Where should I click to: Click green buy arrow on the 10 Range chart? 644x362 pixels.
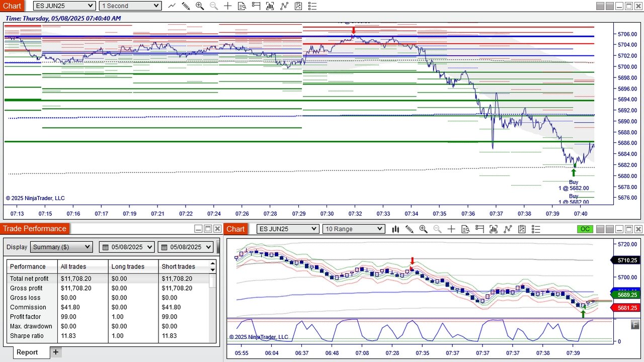pyautogui.click(x=583, y=314)
